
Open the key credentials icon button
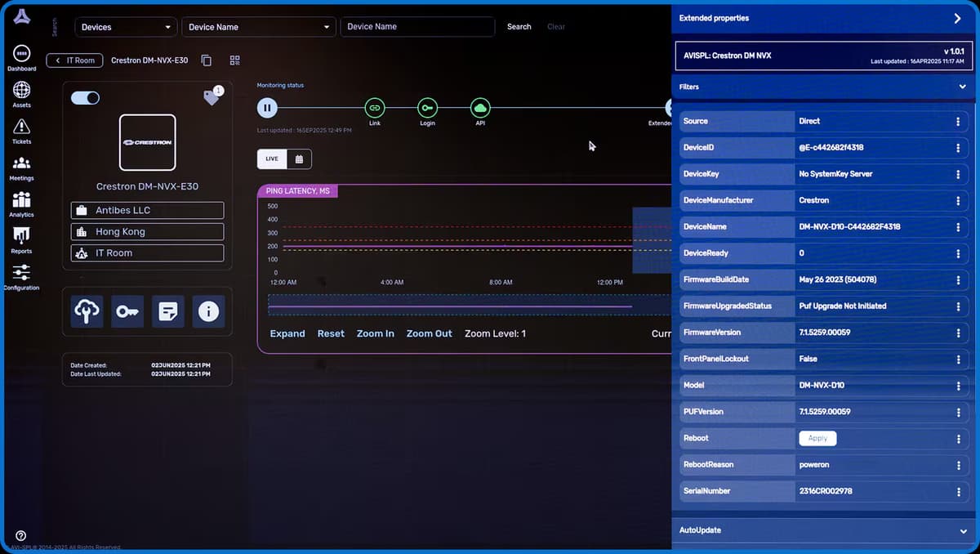click(x=127, y=311)
